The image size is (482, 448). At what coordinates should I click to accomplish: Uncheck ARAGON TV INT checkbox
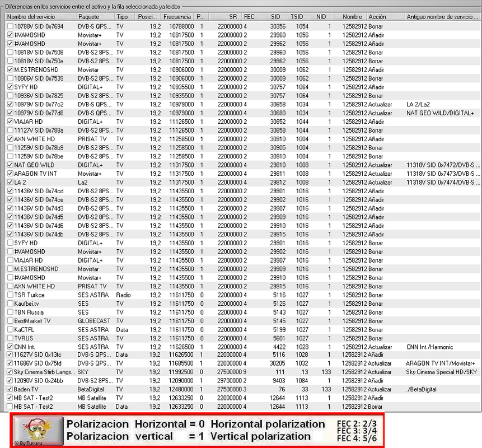point(10,174)
